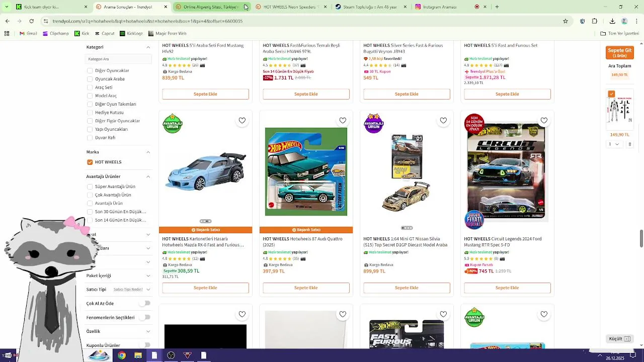The image size is (644, 362).
Task: Open a new browser tab
Action: [497, 7]
